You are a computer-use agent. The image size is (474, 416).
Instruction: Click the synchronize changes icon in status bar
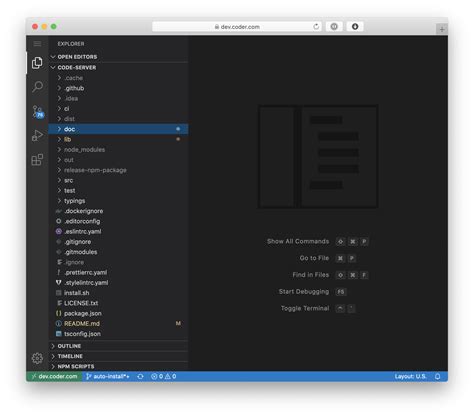(140, 376)
